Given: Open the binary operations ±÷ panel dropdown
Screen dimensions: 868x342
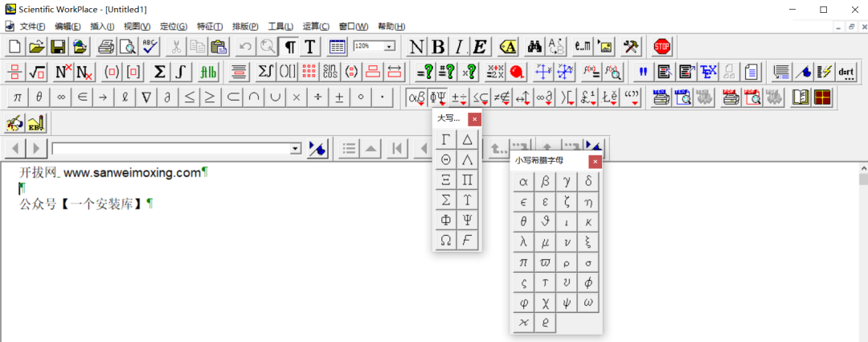Looking at the screenshot, I should pyautogui.click(x=460, y=97).
